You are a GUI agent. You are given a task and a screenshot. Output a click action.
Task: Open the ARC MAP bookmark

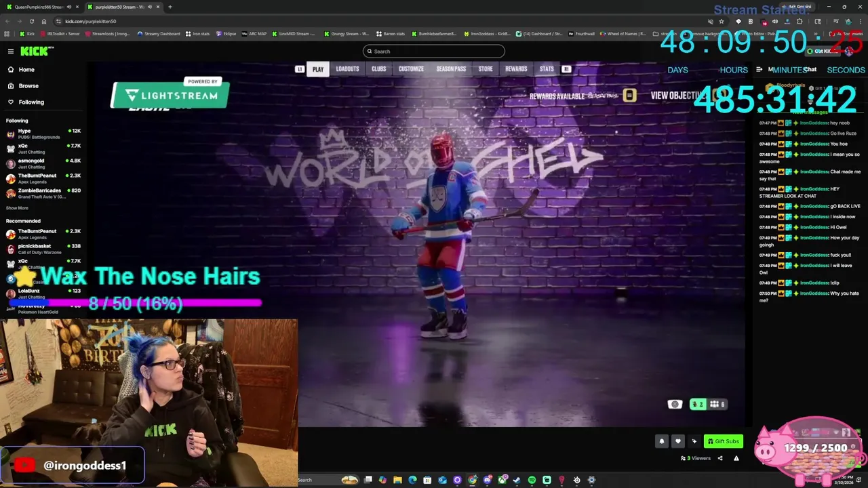click(254, 33)
